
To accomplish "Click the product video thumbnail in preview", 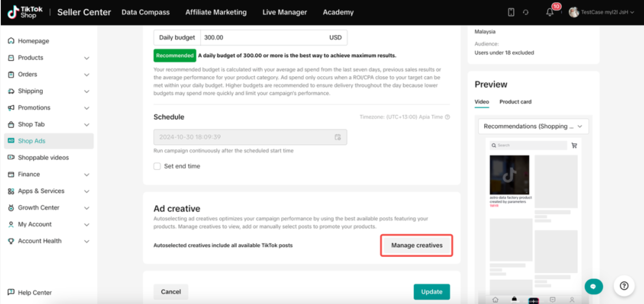I will click(509, 175).
